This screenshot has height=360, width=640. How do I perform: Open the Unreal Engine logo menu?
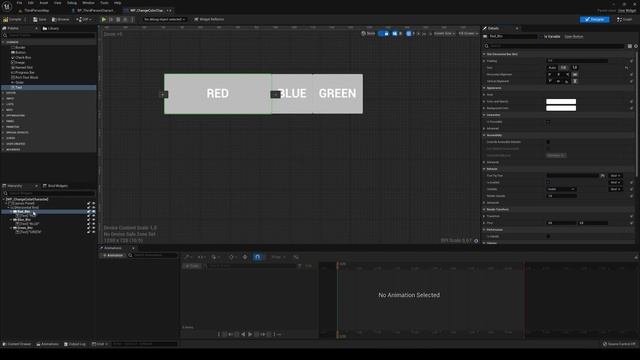pyautogui.click(x=7, y=7)
